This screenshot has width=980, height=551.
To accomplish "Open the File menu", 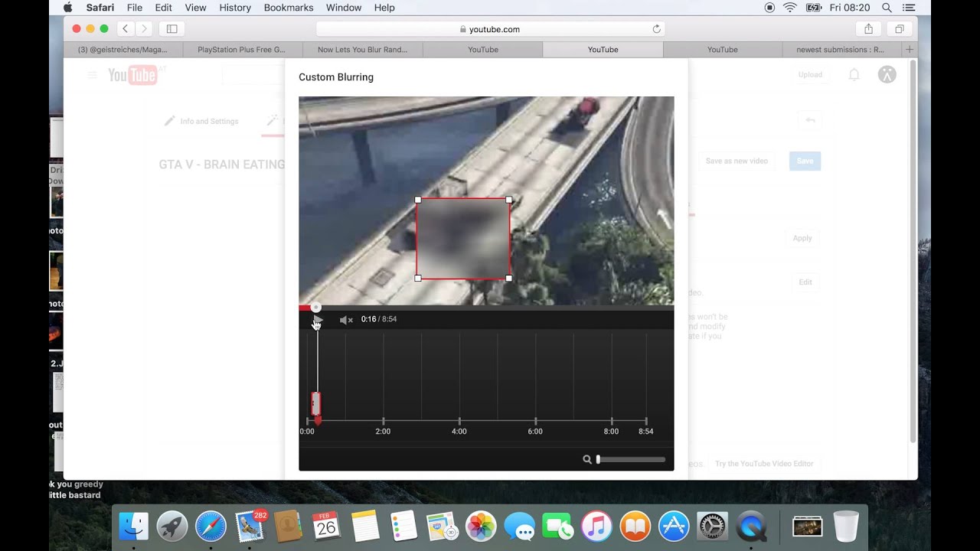I will coord(135,8).
